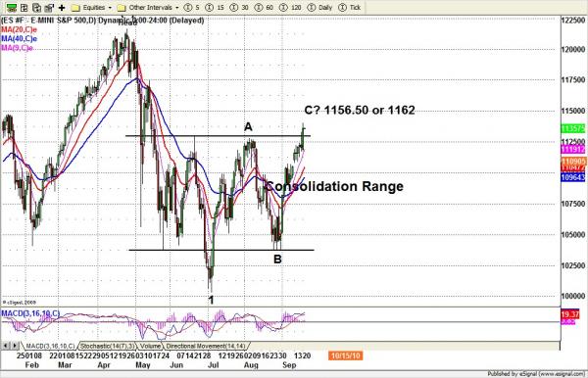Click the copy pages icon in the toolbar
The image size is (588, 378).
36,7
